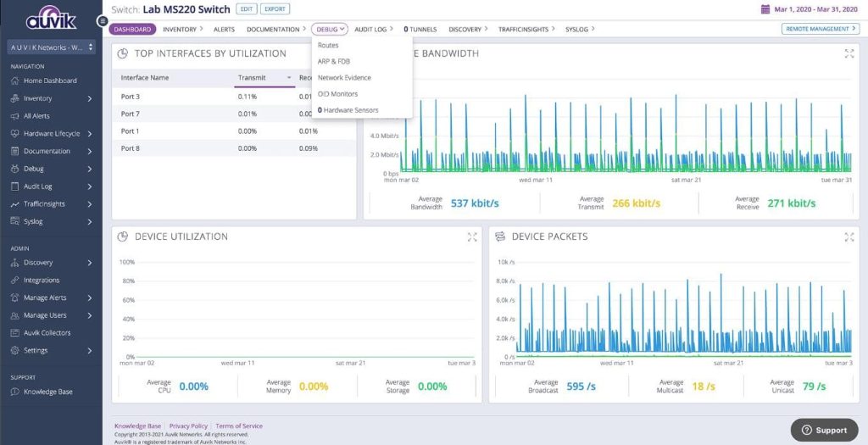868x445 pixels.
Task: Click the Device Packets widget icon
Action: click(x=500, y=236)
